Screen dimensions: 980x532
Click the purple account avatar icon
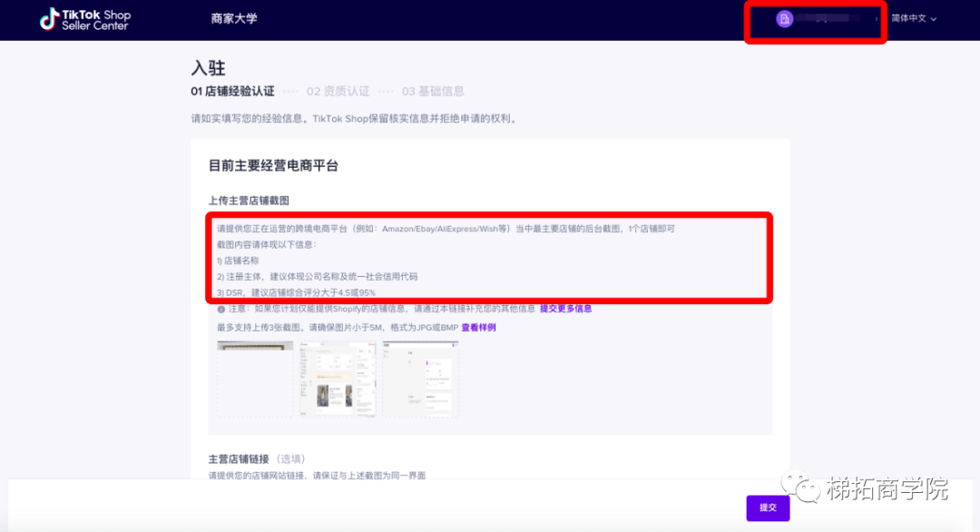click(x=784, y=19)
